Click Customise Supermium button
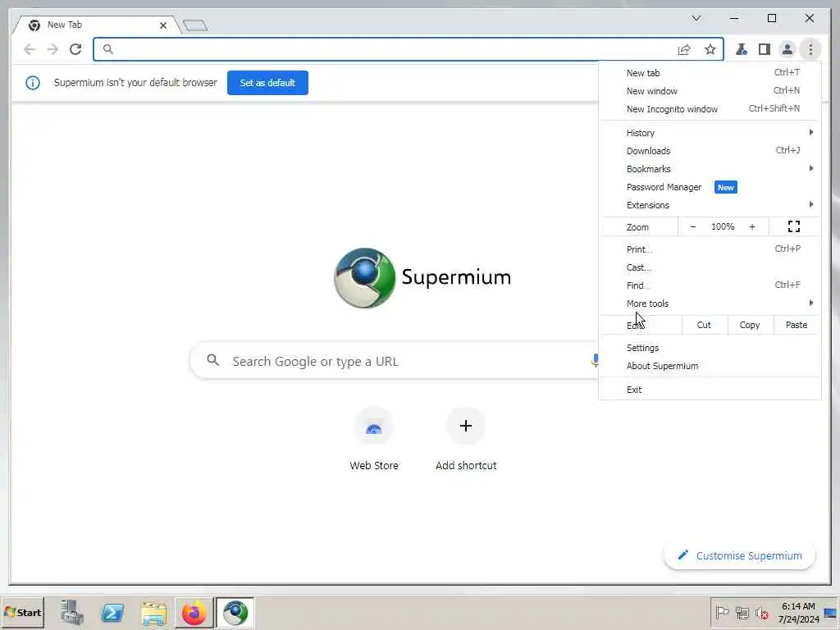Screen dimensions: 840x630 tap(740, 555)
